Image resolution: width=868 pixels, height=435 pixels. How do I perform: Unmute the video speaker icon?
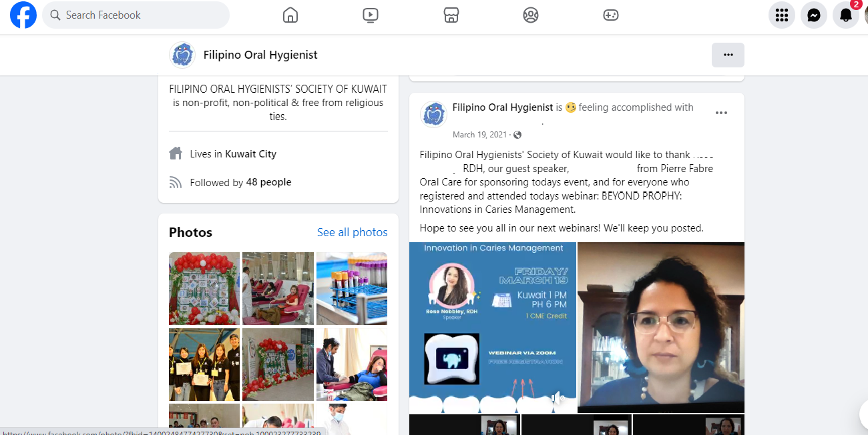[x=558, y=399]
